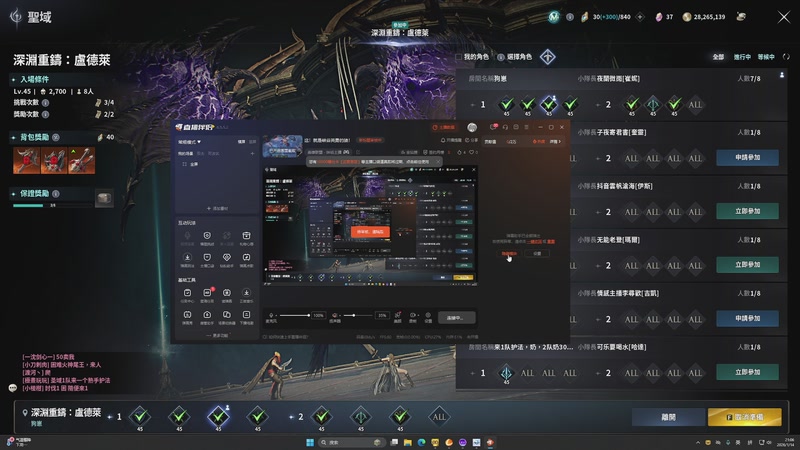The height and width of the screenshot is (450, 800).
Task: Click the occupied slot in 可乐要喝水 room squad 1
Action: [506, 373]
